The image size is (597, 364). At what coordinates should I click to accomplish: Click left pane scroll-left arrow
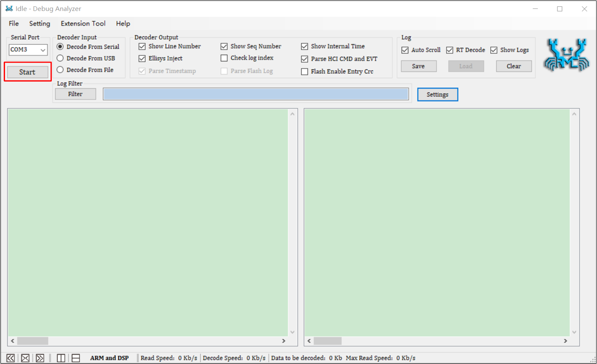13,341
